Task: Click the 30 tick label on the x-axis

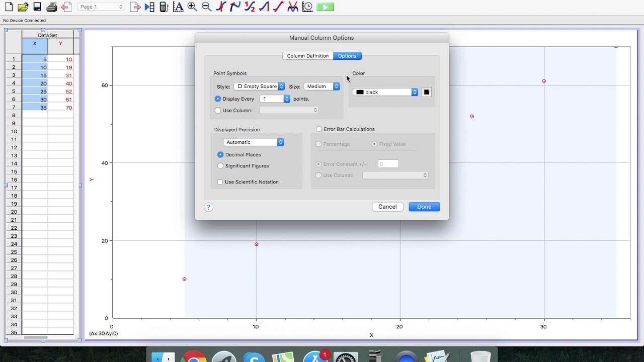Action: (544, 327)
